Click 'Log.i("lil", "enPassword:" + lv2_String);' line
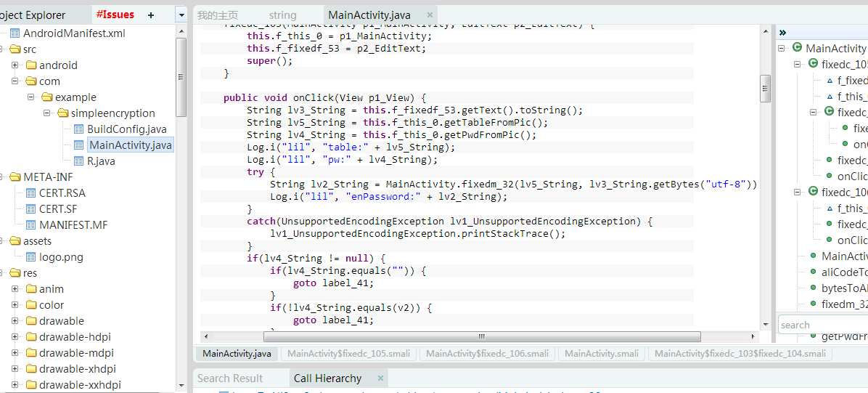 click(x=388, y=197)
